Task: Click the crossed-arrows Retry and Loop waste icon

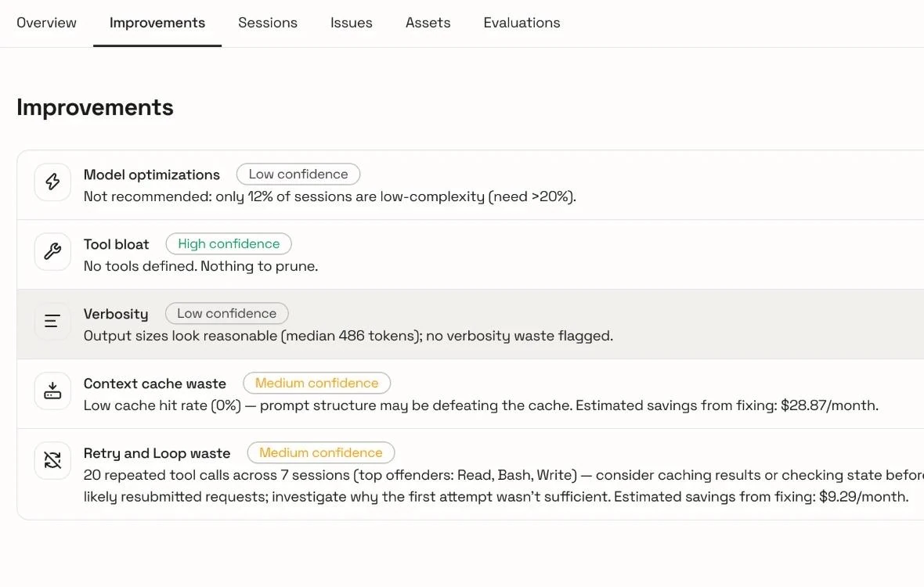Action: point(52,460)
